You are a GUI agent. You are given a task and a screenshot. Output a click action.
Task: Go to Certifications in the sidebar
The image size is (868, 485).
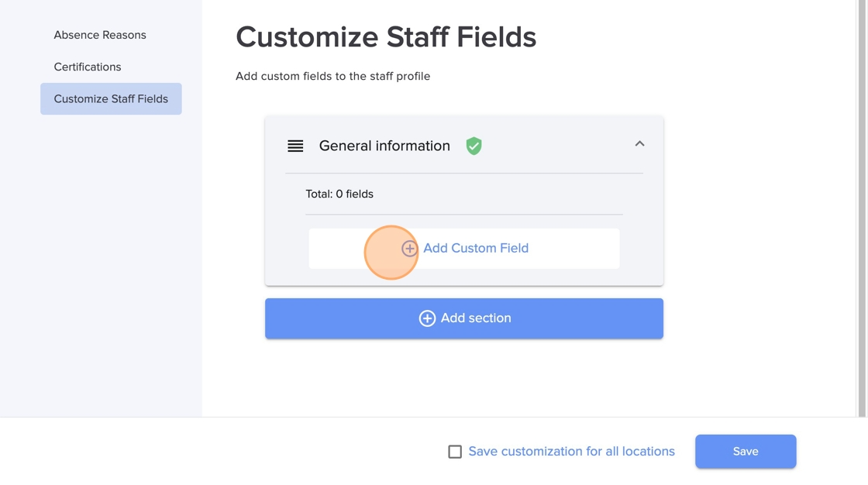[x=88, y=67]
